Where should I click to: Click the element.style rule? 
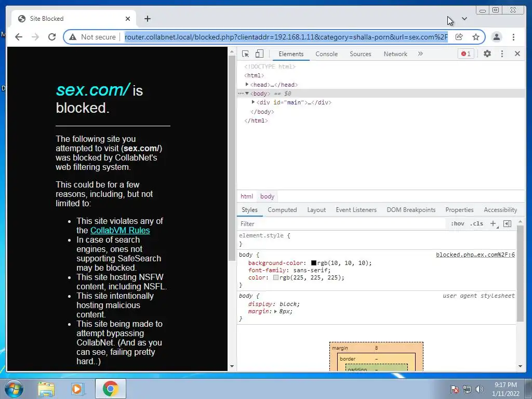click(x=264, y=235)
